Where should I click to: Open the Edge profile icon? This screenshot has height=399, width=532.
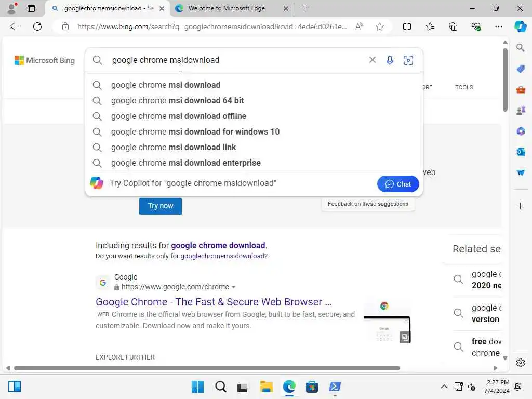pos(12,8)
